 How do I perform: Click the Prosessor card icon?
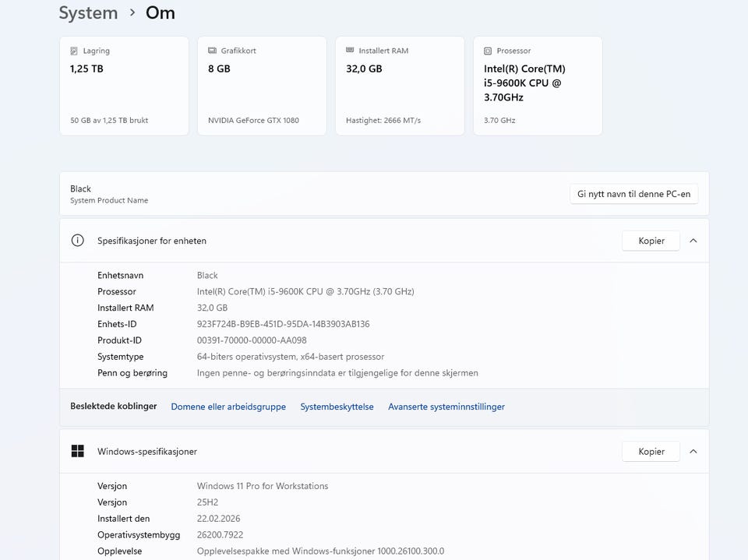point(488,51)
